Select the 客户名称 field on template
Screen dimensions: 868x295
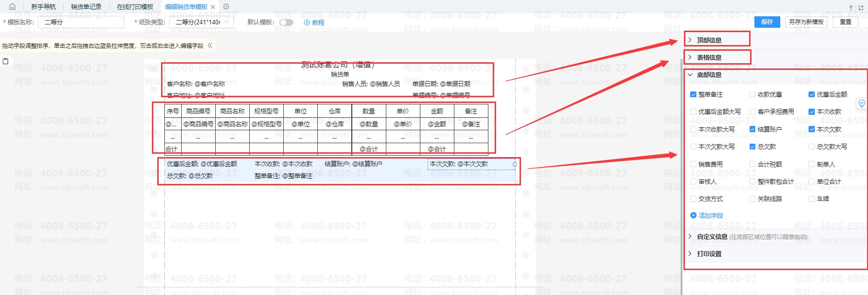pos(196,84)
